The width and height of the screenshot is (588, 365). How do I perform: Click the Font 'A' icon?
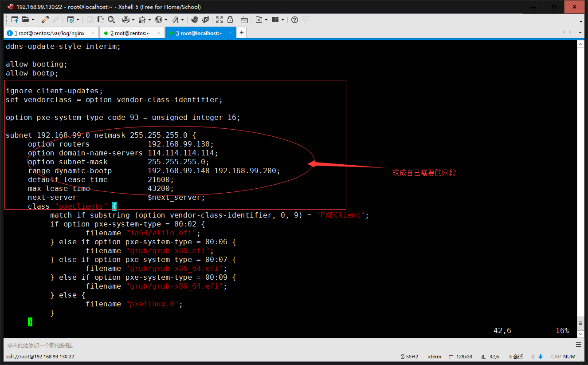(x=175, y=20)
